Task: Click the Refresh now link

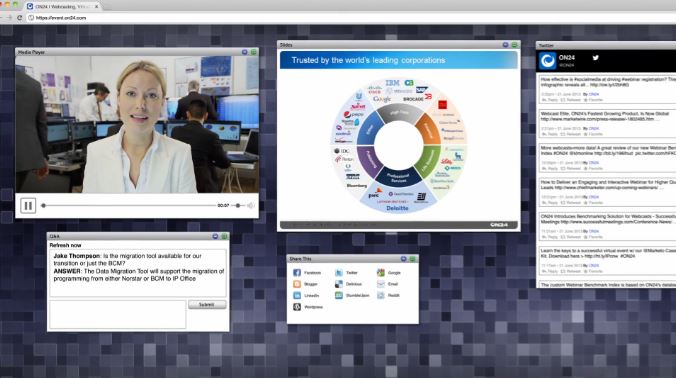Action: (65, 245)
